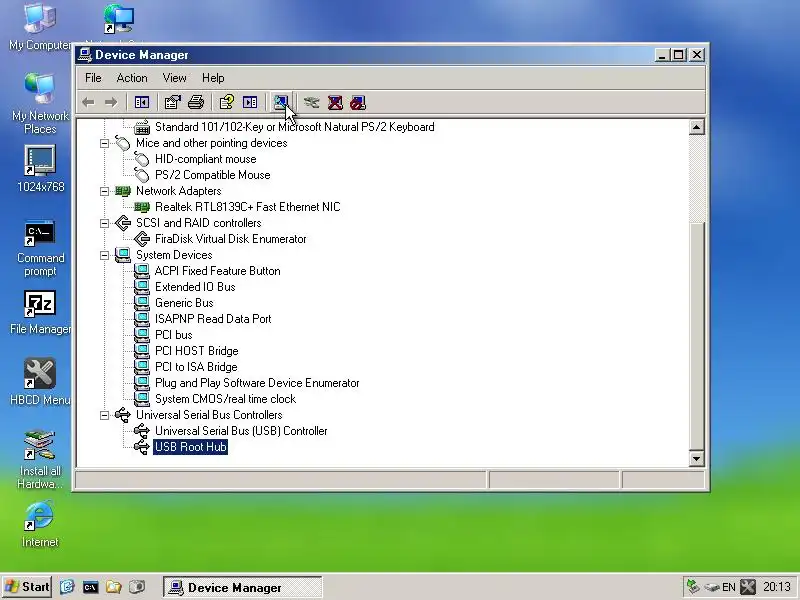Click the Realtek NIC device icon

pos(142,207)
